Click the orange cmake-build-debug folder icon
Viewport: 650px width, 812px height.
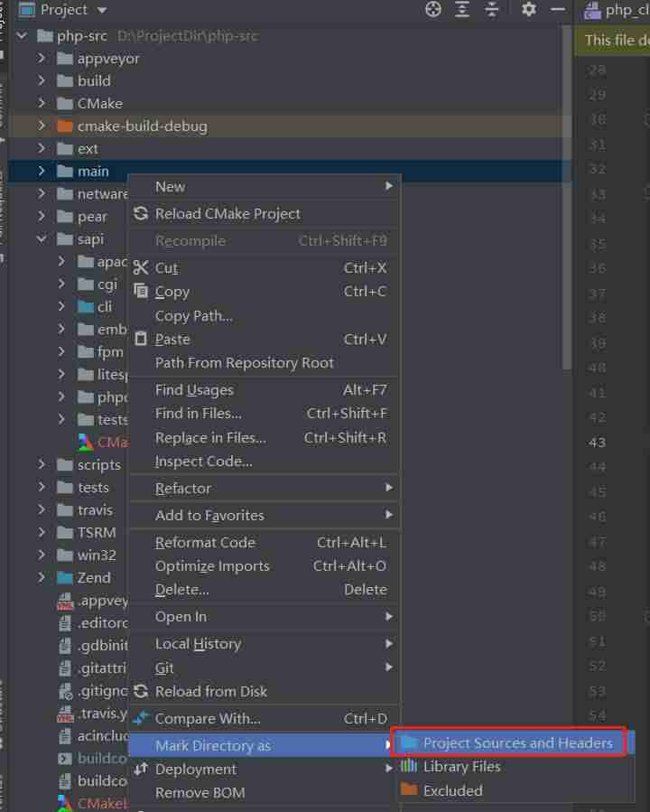[x=65, y=126]
